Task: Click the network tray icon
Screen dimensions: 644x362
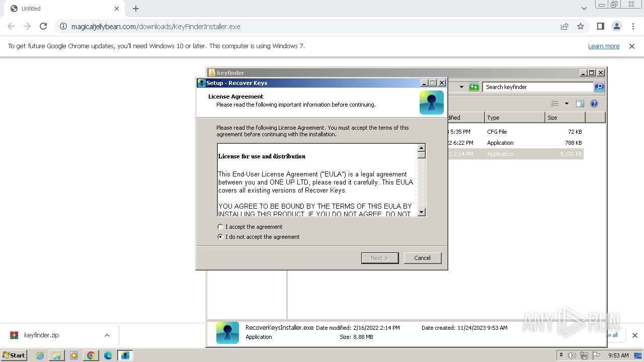Action: [584, 355]
